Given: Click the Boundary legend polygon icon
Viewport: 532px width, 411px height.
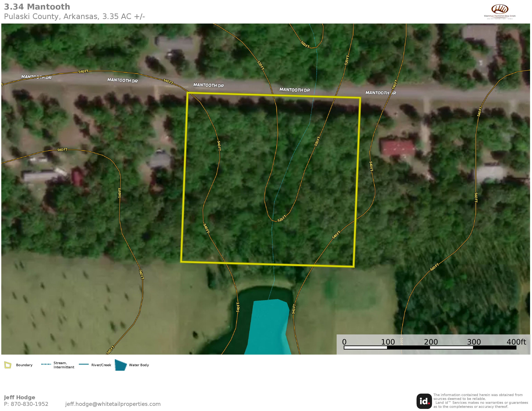Looking at the screenshot, I should pos(8,365).
